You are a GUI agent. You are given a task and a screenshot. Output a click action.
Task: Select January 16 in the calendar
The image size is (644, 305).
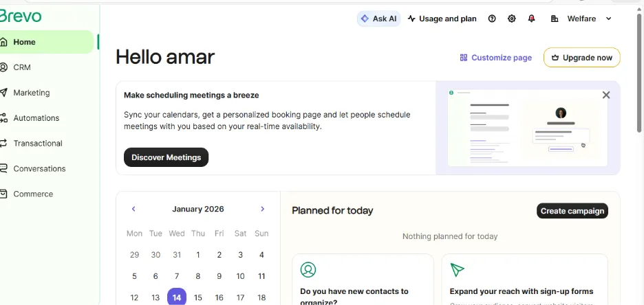219,297
